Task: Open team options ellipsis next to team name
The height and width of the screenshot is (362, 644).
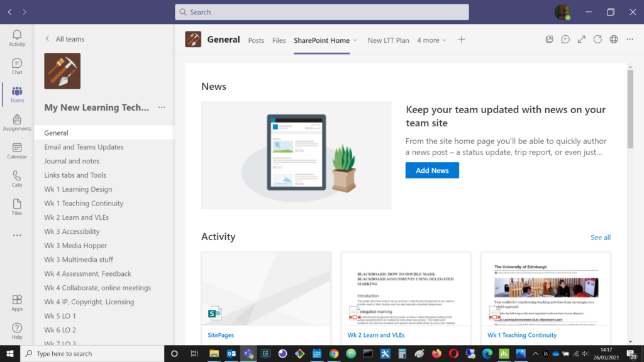Action: pyautogui.click(x=162, y=107)
